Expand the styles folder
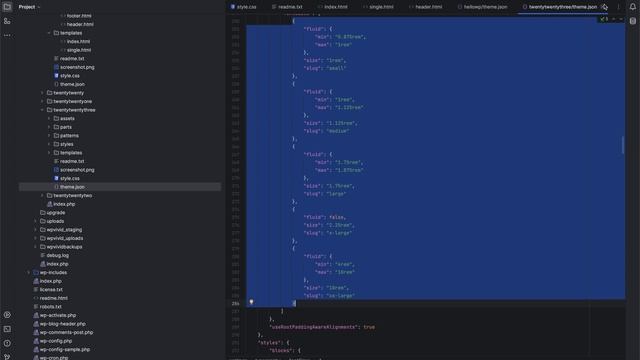This screenshot has width=640, height=360. [x=49, y=144]
